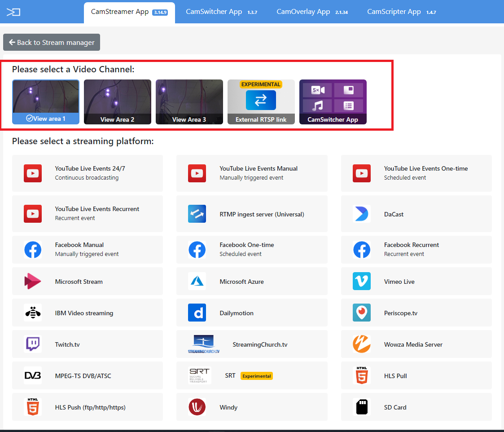
Task: Select the Facebook One-time label
Action: click(x=247, y=245)
